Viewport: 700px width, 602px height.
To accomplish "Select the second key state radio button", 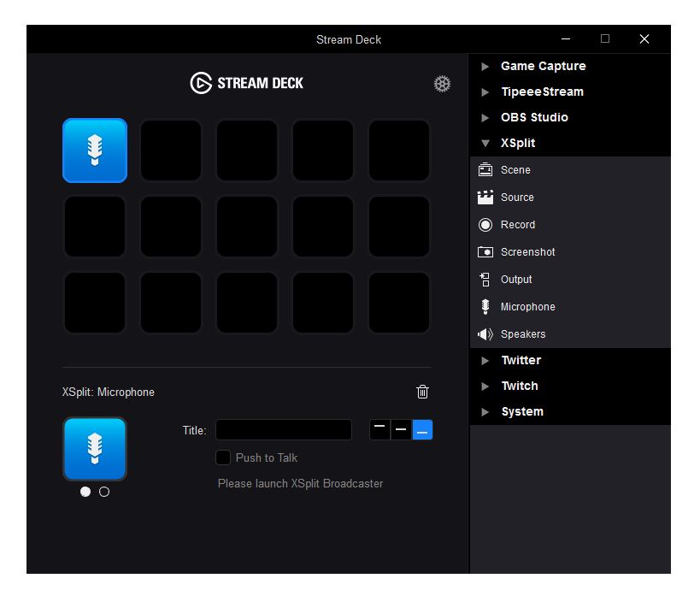I will [104, 492].
